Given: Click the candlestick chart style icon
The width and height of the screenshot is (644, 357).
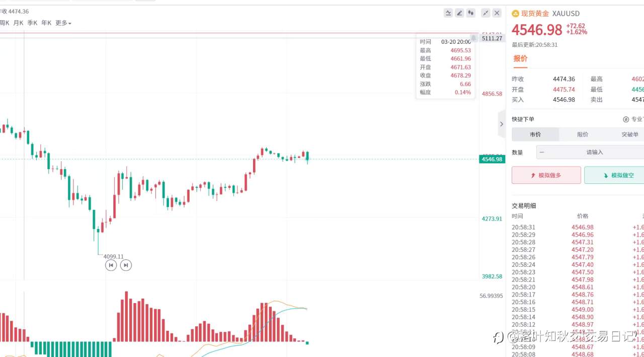Looking at the screenshot, I should click(471, 13).
